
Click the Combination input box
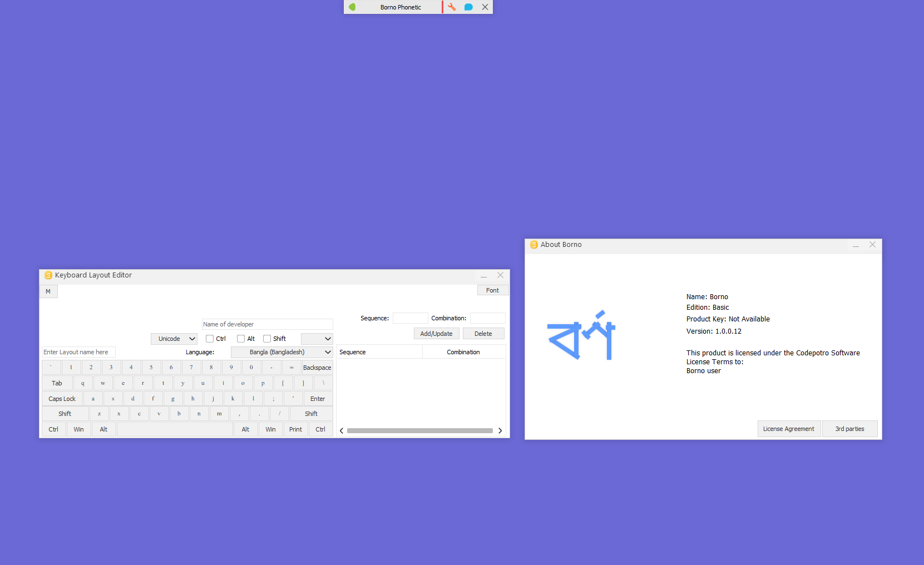tap(488, 318)
